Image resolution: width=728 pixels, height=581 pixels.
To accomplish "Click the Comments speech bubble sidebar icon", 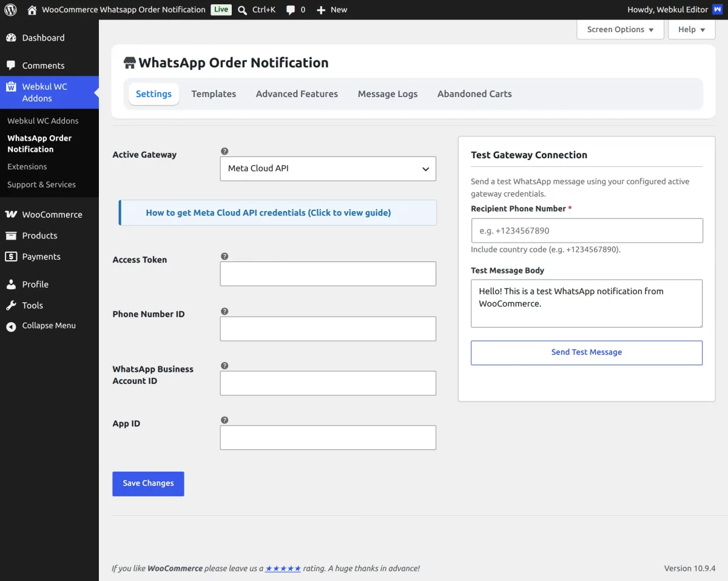I will tap(11, 65).
